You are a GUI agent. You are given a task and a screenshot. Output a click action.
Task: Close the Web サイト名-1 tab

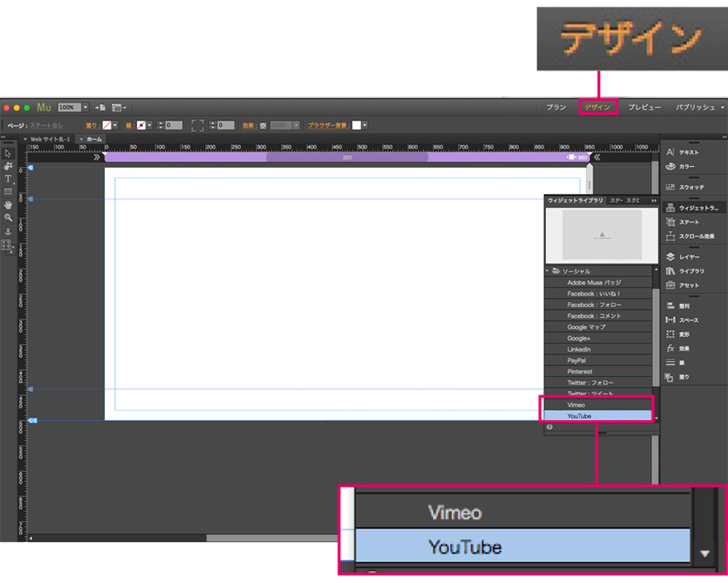[x=25, y=139]
